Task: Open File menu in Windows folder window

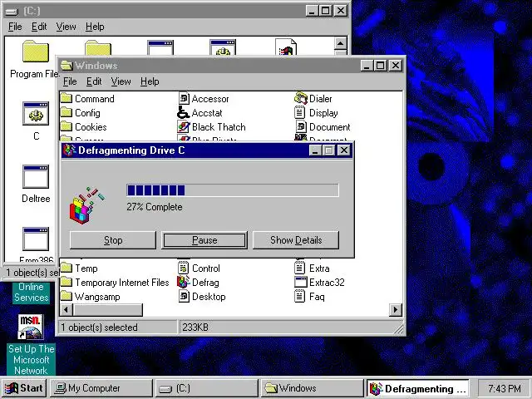Action: [x=70, y=81]
